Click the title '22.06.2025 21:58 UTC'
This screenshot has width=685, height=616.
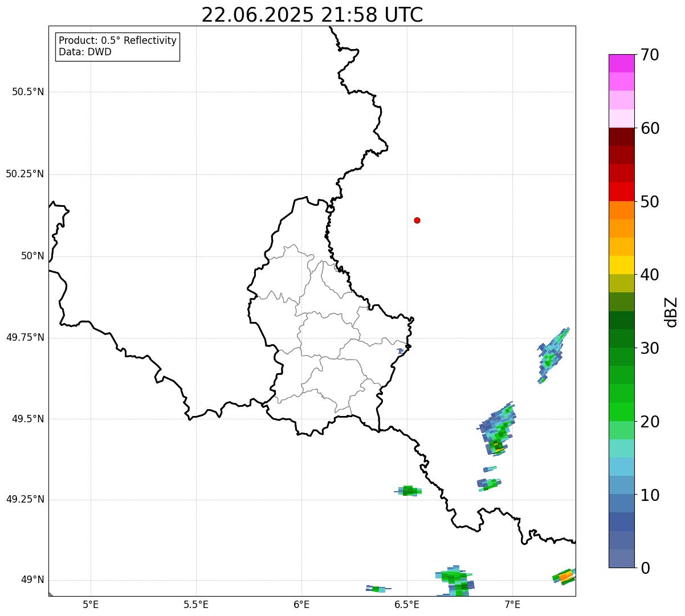(312, 15)
